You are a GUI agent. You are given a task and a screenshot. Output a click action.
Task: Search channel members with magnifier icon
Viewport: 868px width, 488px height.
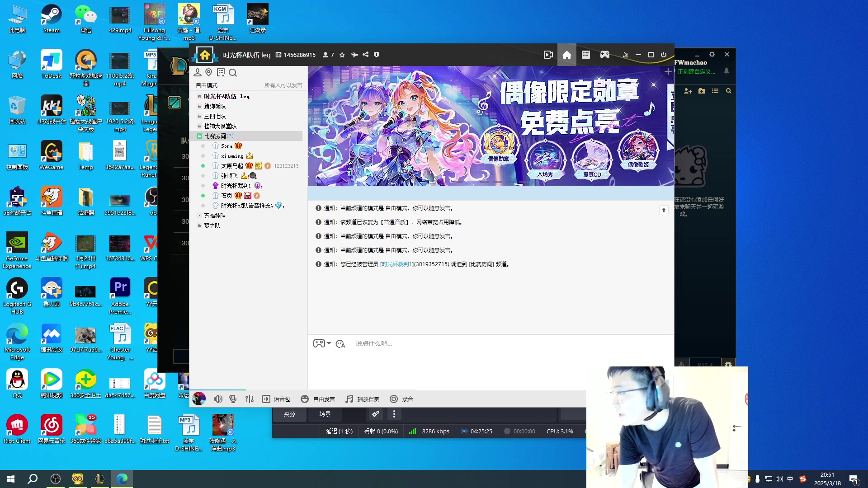233,72
